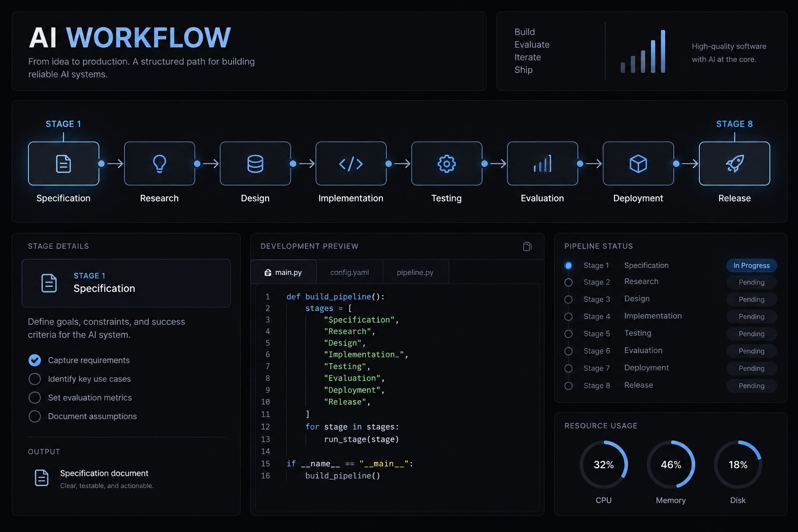The width and height of the screenshot is (798, 532).
Task: Open the Design stage database icon
Action: coord(255,164)
